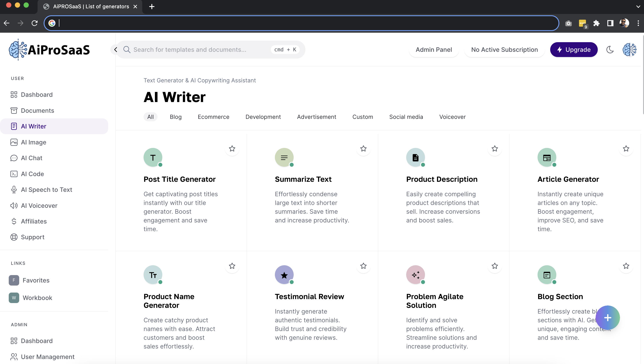Open the Workbook workspace under Links
This screenshot has height=364, width=644.
[x=37, y=298]
